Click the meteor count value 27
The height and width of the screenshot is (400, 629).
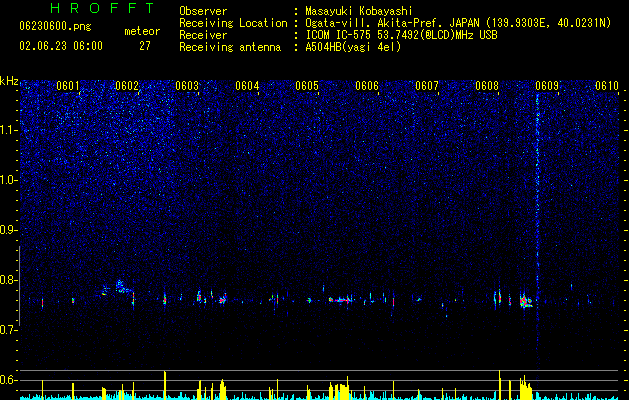(x=145, y=46)
